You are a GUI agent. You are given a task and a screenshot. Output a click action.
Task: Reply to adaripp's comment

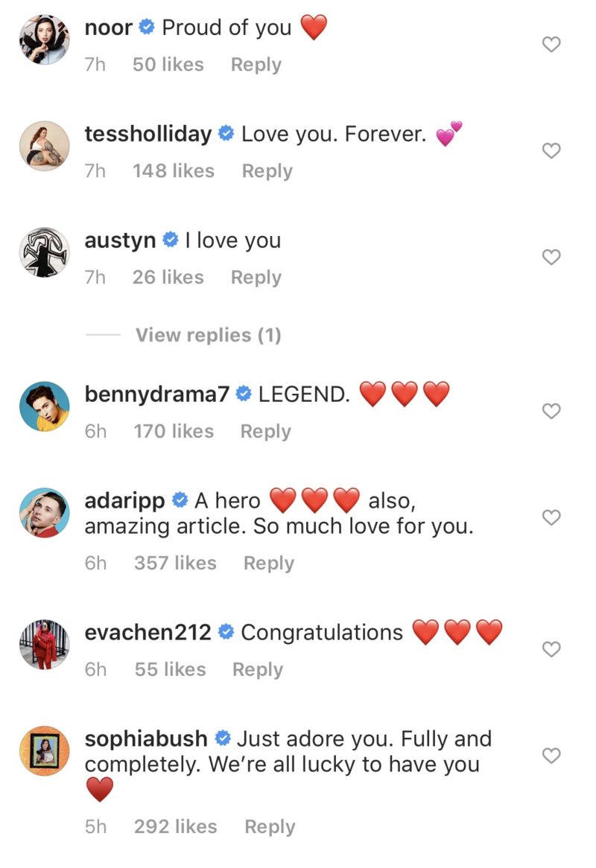[x=268, y=564]
